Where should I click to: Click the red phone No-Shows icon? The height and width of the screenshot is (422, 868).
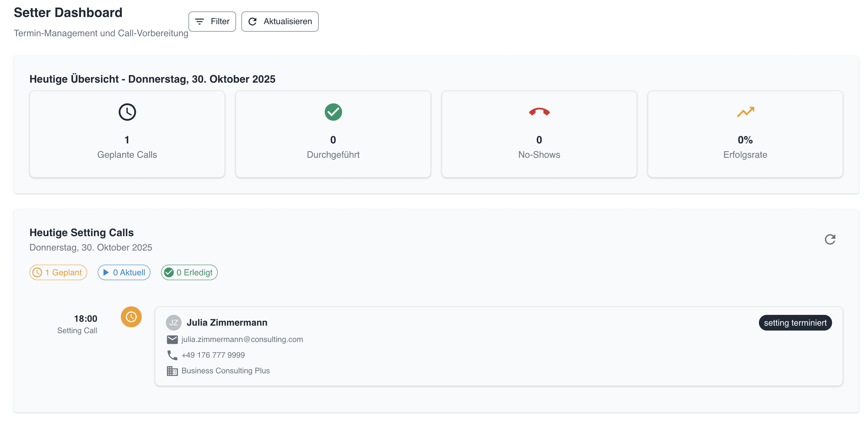pyautogui.click(x=539, y=112)
